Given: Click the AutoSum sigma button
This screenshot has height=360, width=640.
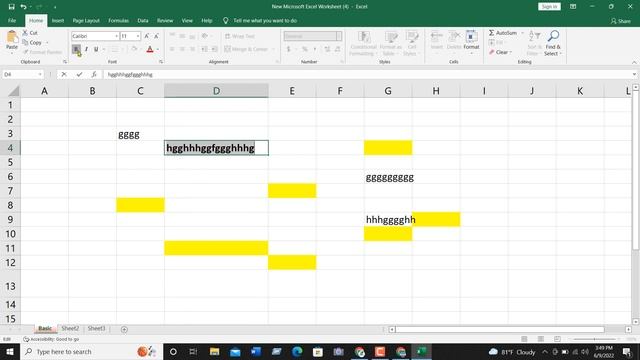Looking at the screenshot, I should coord(502,33).
